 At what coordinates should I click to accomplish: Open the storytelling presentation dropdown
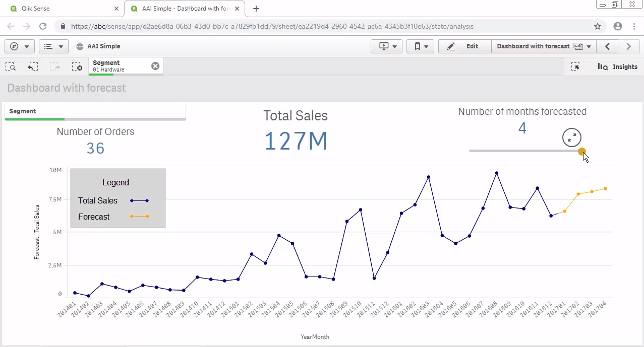(x=387, y=46)
